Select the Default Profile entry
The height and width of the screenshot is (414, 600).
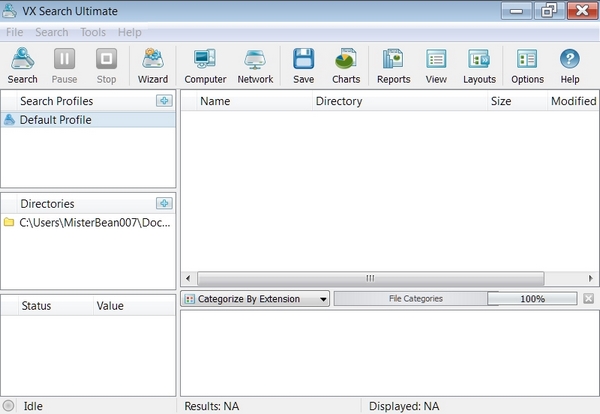88,120
